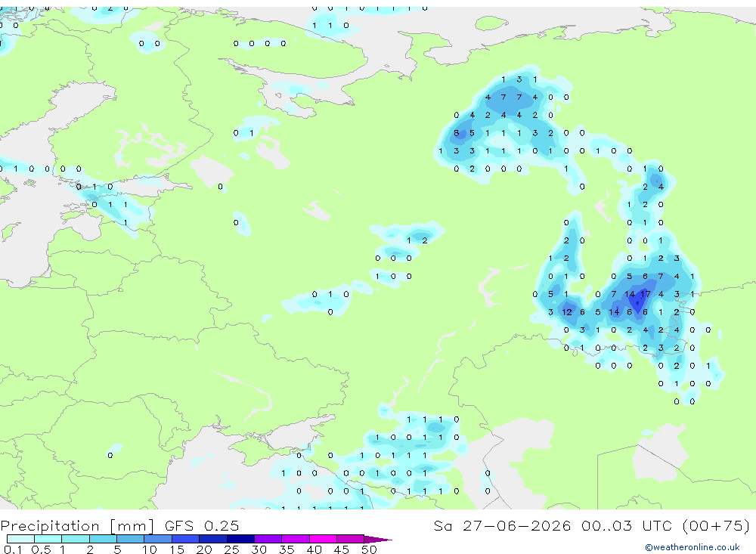Image resolution: width=756 pixels, height=554 pixels.
Task: Pick the 40–45 mm legend swatch
Action: (x=323, y=539)
